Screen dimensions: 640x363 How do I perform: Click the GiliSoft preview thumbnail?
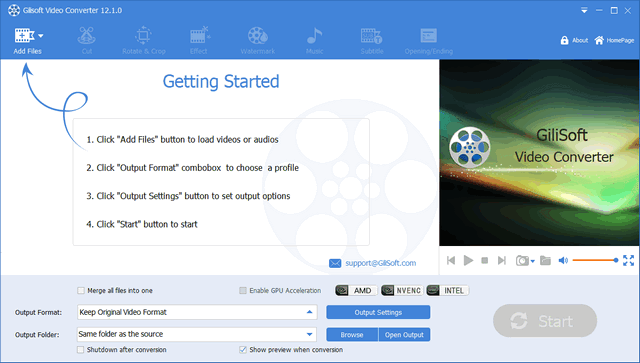pyautogui.click(x=539, y=152)
